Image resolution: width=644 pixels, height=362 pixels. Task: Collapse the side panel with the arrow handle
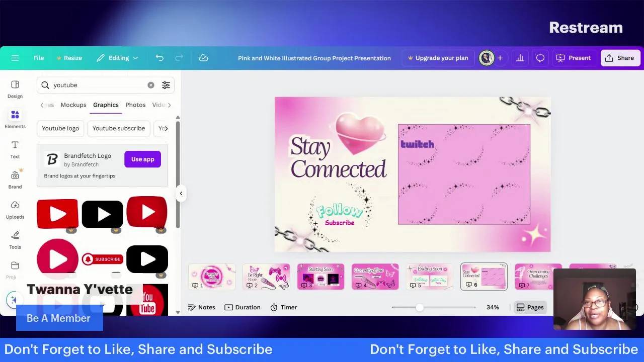181,194
